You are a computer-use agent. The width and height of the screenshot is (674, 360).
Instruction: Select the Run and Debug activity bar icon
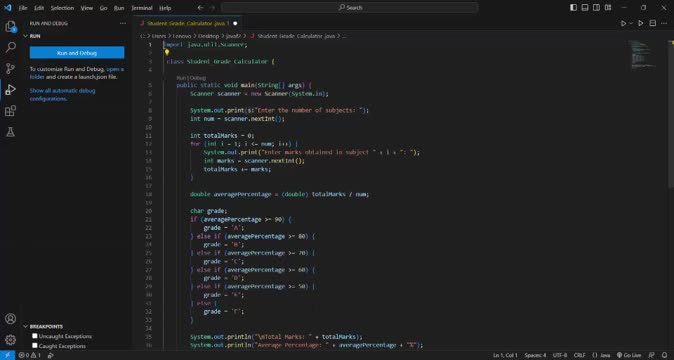point(10,89)
